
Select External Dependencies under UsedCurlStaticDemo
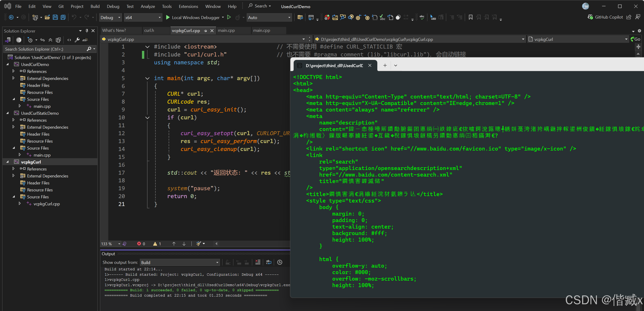coord(47,127)
